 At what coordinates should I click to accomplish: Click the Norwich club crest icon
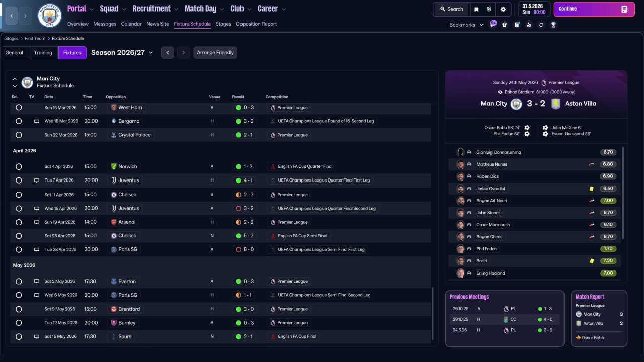[114, 166]
